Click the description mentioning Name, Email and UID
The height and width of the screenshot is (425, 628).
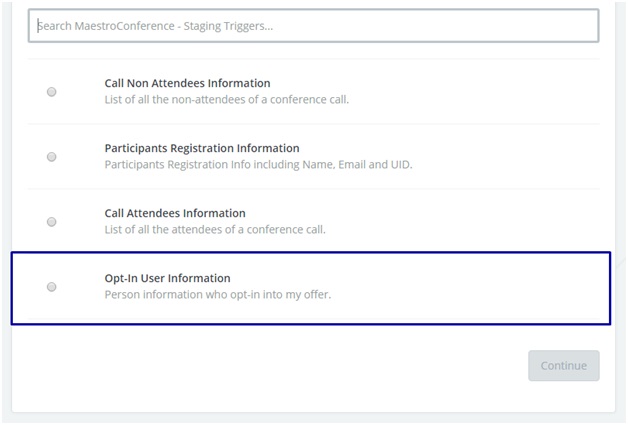[x=258, y=165]
